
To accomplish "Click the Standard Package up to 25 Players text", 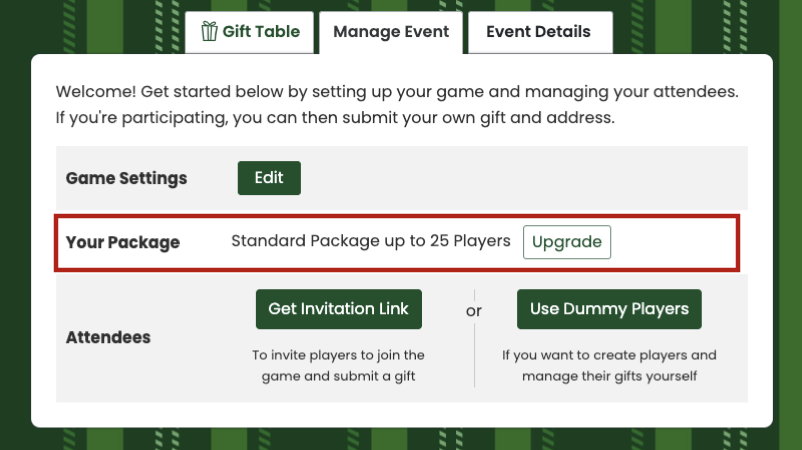I will coord(371,241).
